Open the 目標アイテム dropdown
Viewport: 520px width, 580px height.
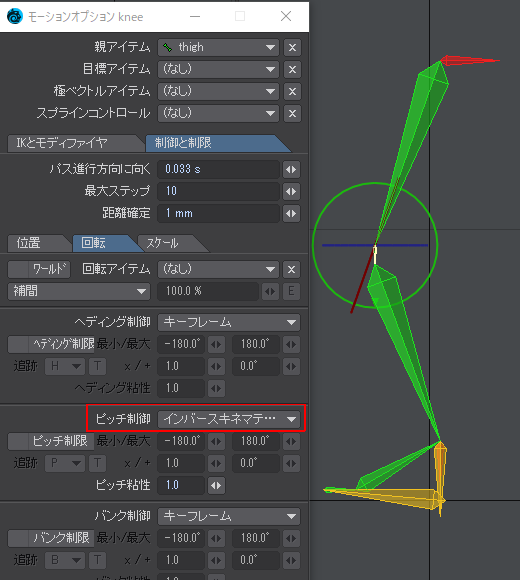(x=218, y=70)
